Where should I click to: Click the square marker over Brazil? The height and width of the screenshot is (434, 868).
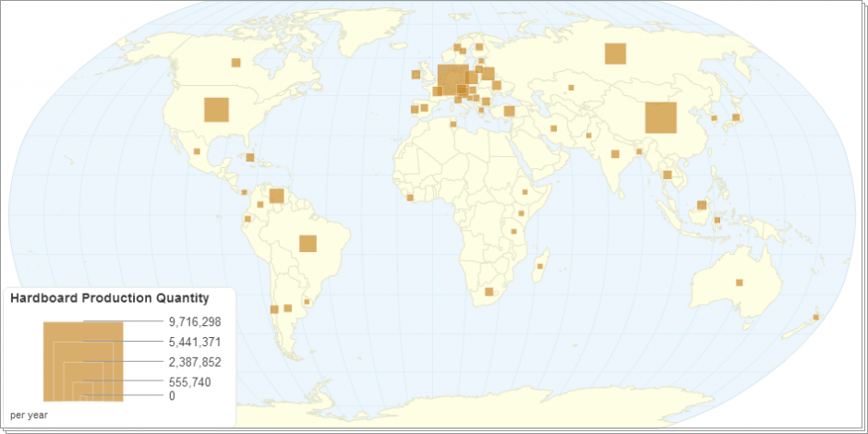[x=307, y=244]
